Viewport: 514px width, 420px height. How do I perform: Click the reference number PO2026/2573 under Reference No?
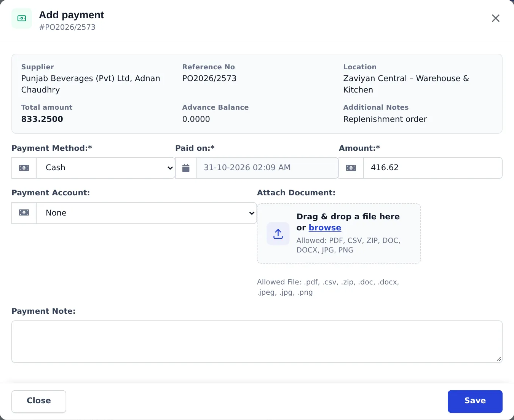point(209,78)
